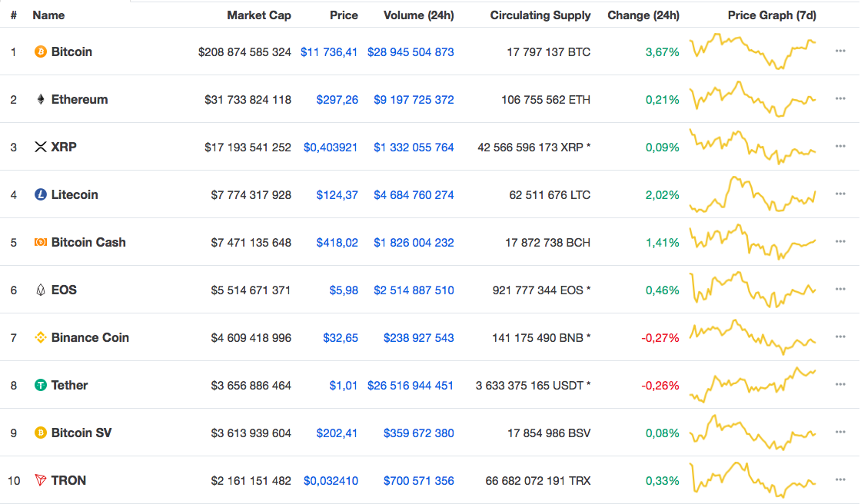The image size is (861, 504).
Task: Click Ethereum 24h volume link
Action: [x=414, y=99]
